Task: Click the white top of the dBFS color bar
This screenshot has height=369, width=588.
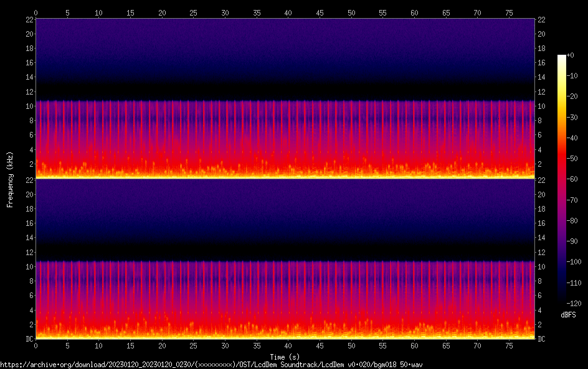Action: click(562, 57)
